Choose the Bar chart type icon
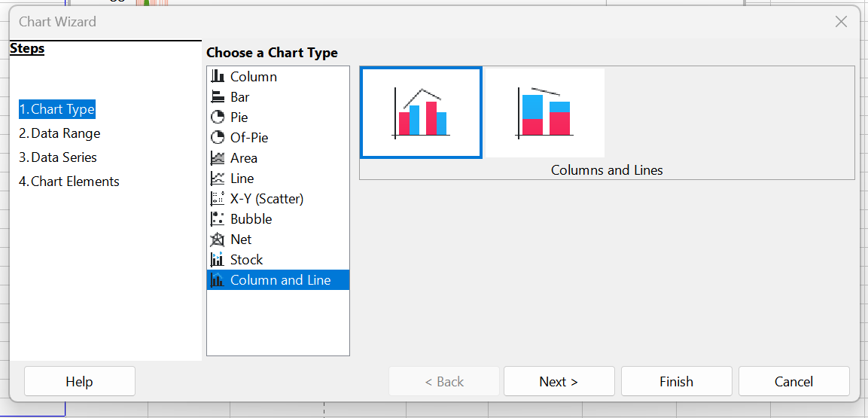Viewport: 868px width, 418px height. tap(218, 97)
